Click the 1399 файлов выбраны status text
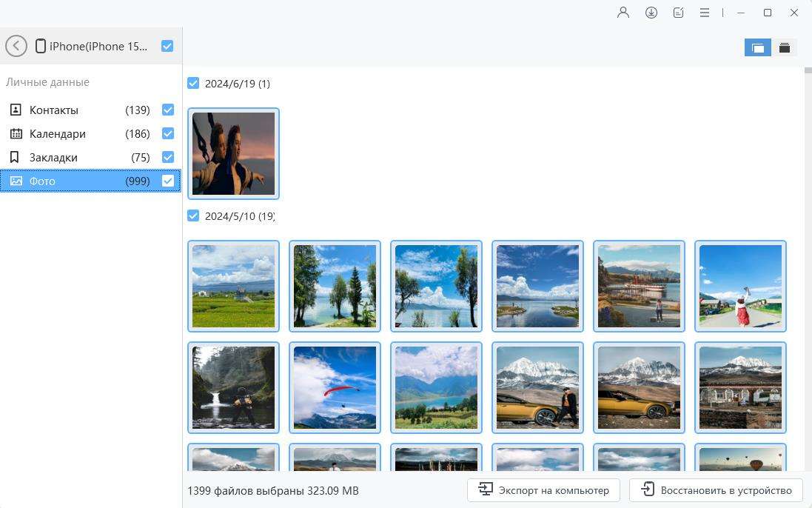This screenshot has width=812, height=508. point(273,490)
